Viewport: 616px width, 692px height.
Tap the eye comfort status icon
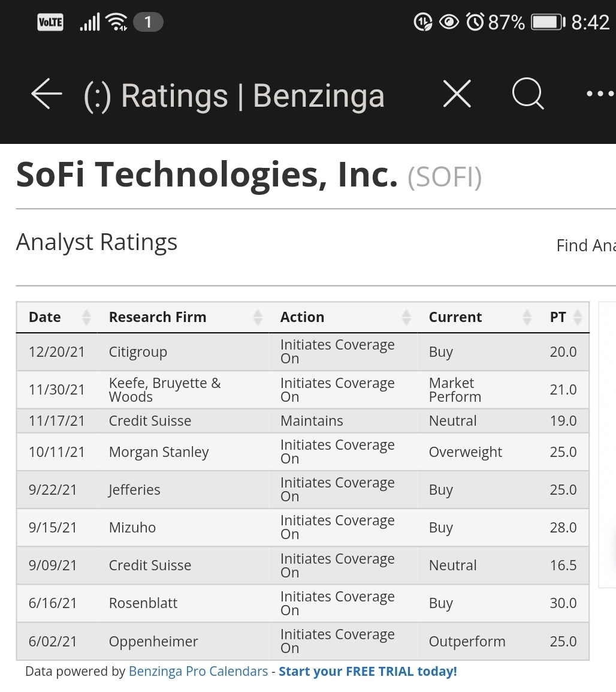pos(449,22)
